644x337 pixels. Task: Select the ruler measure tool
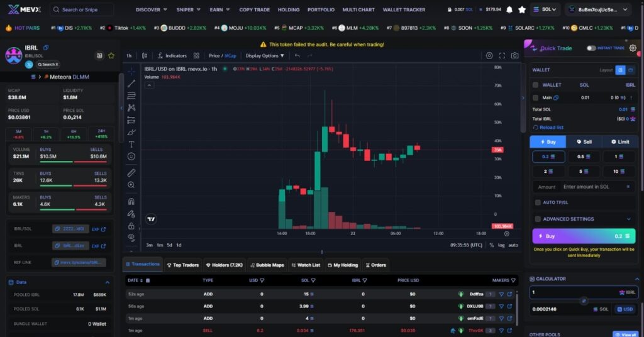tap(131, 173)
